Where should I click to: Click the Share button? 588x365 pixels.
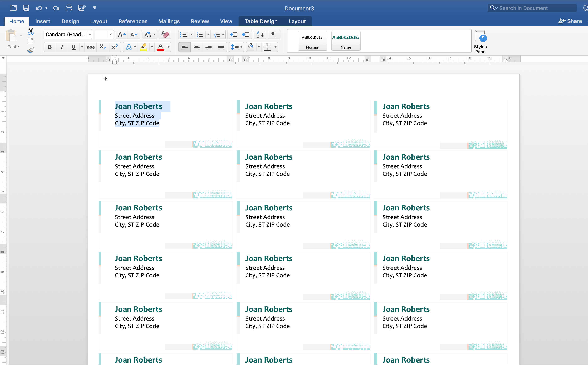[x=571, y=21]
